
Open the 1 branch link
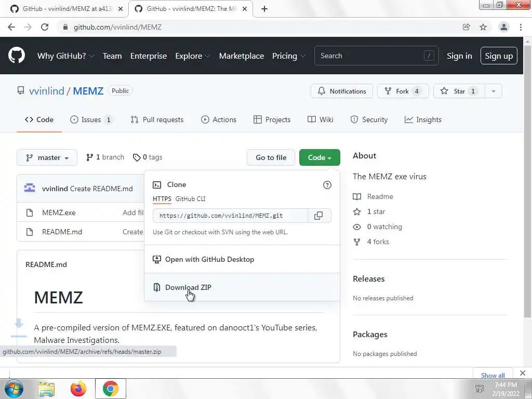tap(105, 157)
